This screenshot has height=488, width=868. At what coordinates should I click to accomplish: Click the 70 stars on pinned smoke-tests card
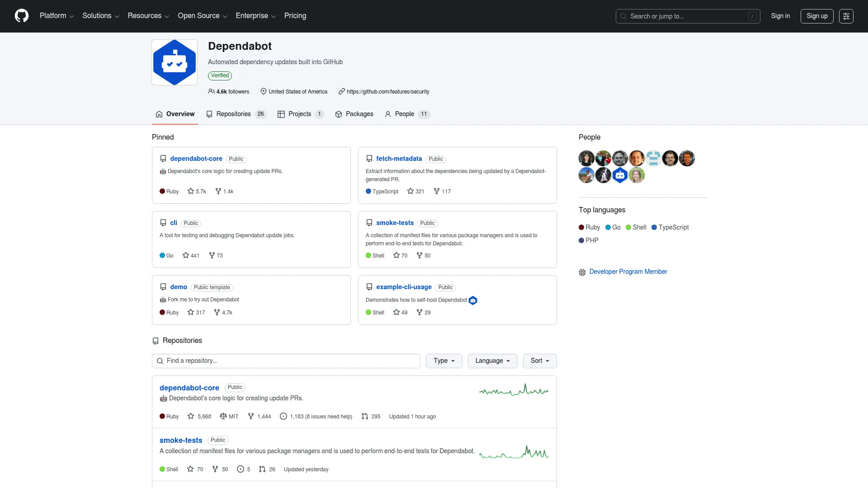point(401,255)
